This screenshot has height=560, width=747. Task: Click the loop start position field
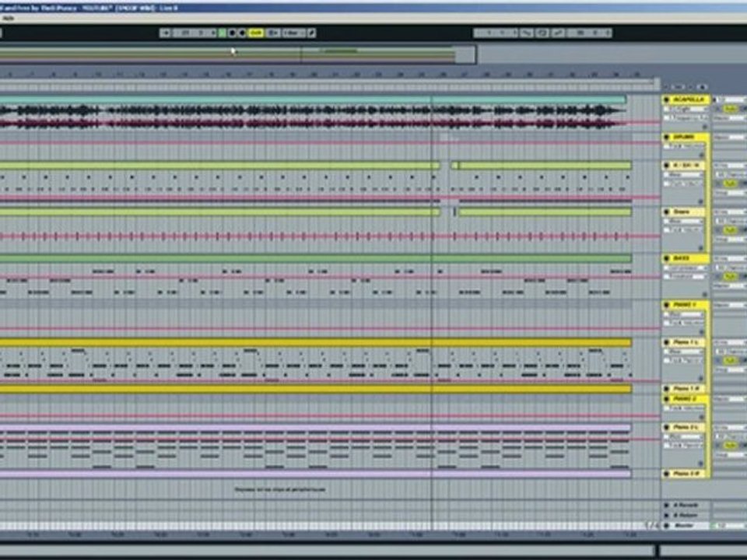click(x=496, y=33)
